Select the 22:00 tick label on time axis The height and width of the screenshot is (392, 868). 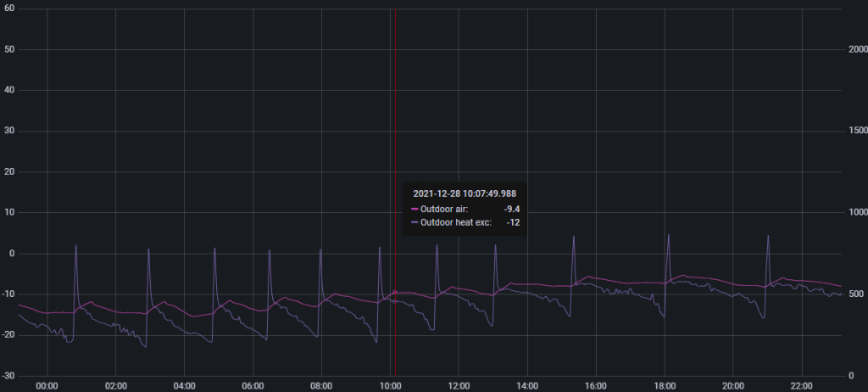(802, 385)
